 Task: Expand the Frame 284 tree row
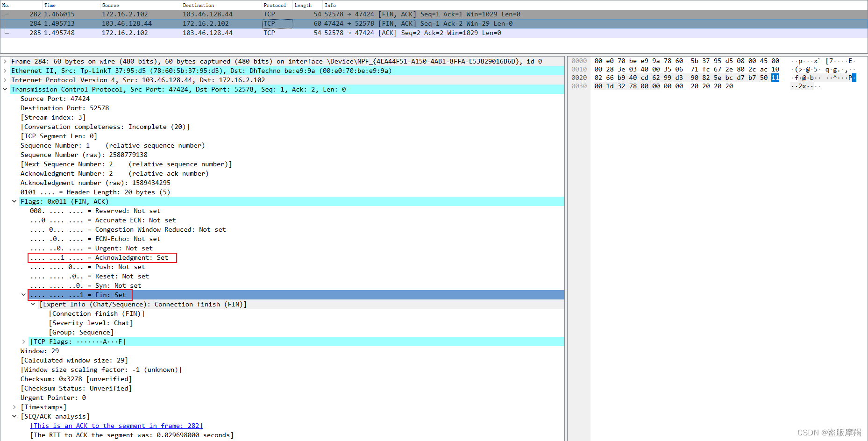pyautogui.click(x=5, y=61)
